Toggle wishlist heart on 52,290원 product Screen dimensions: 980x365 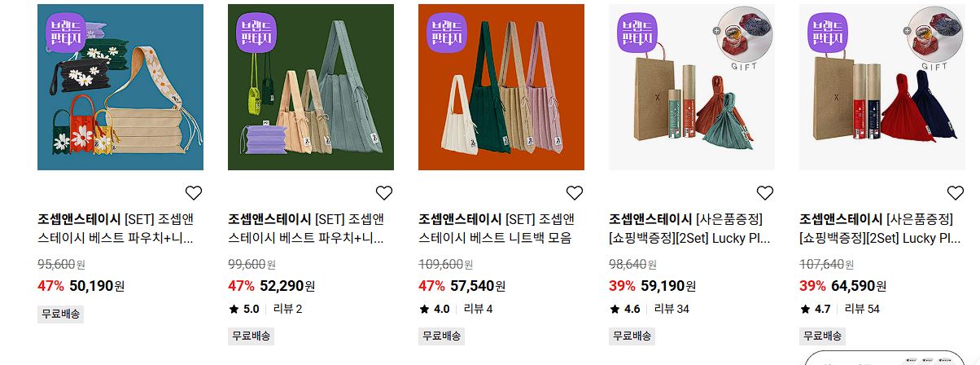(x=384, y=193)
